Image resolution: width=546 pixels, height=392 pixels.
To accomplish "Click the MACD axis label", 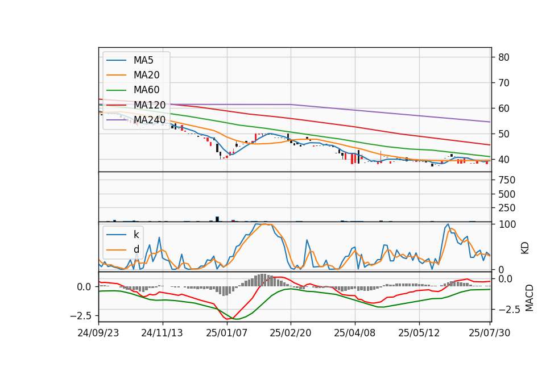I will (530, 298).
